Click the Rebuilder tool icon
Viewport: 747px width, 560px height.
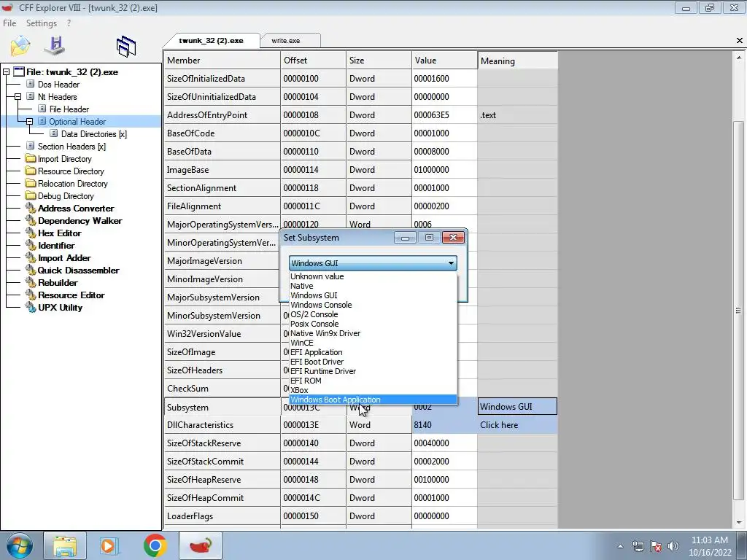pyautogui.click(x=31, y=282)
